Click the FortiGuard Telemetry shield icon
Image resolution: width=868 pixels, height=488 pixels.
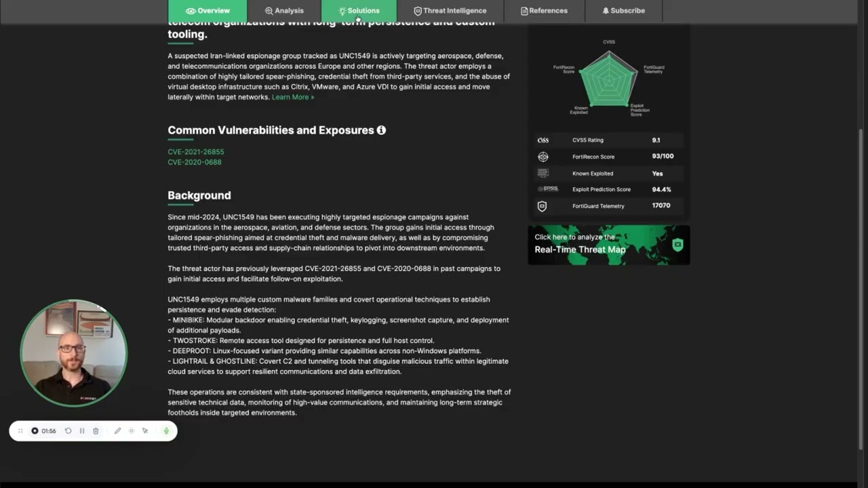tap(542, 206)
